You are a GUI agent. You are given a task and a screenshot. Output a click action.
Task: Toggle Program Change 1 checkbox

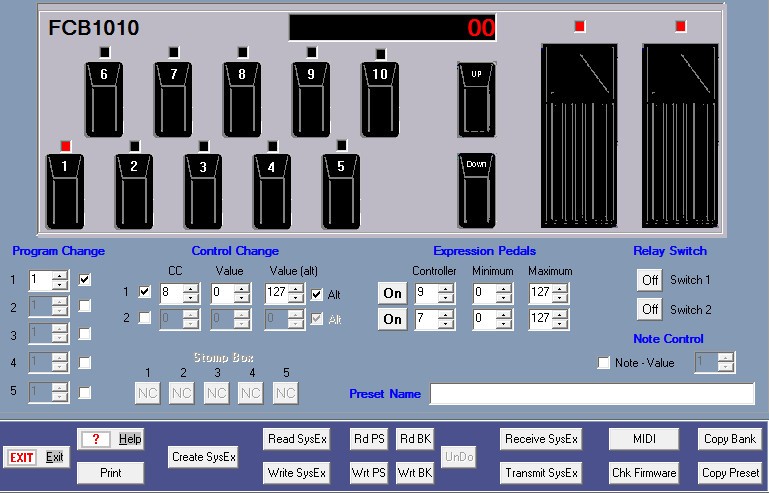[x=85, y=280]
